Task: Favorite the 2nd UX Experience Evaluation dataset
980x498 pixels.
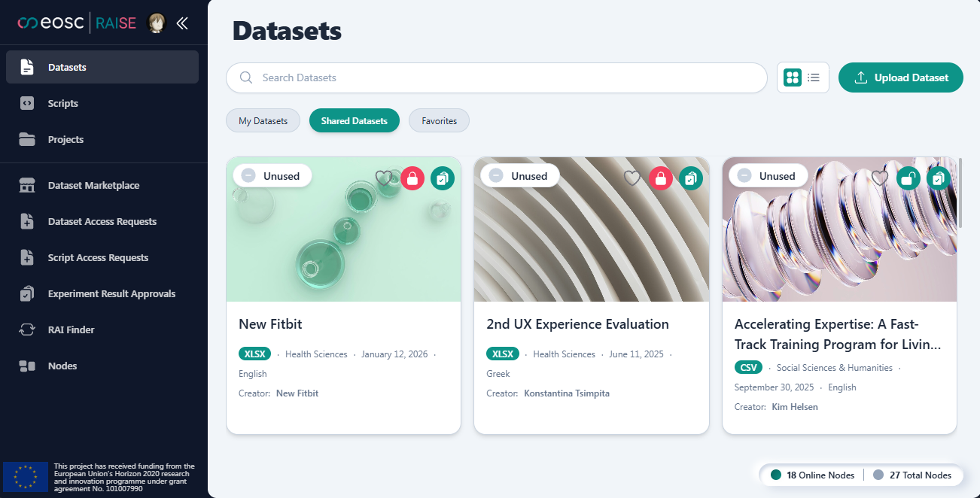Action: (x=632, y=178)
